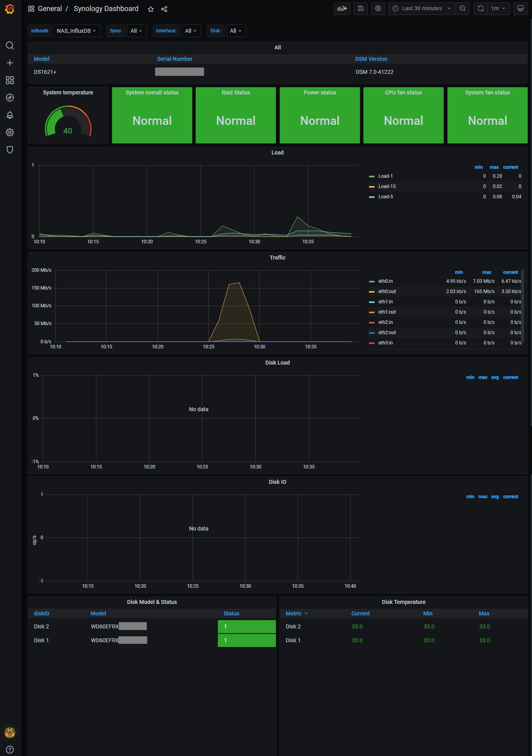Image resolution: width=532 pixels, height=756 pixels.
Task: Open the Explore compass icon
Action: click(x=10, y=98)
